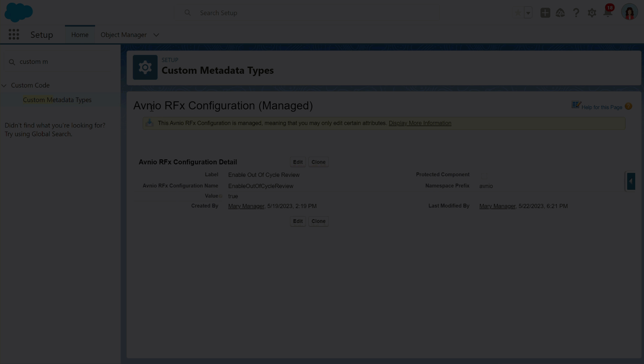Click the managed package download icon
Image resolution: width=644 pixels, height=364 pixels.
pos(149,123)
